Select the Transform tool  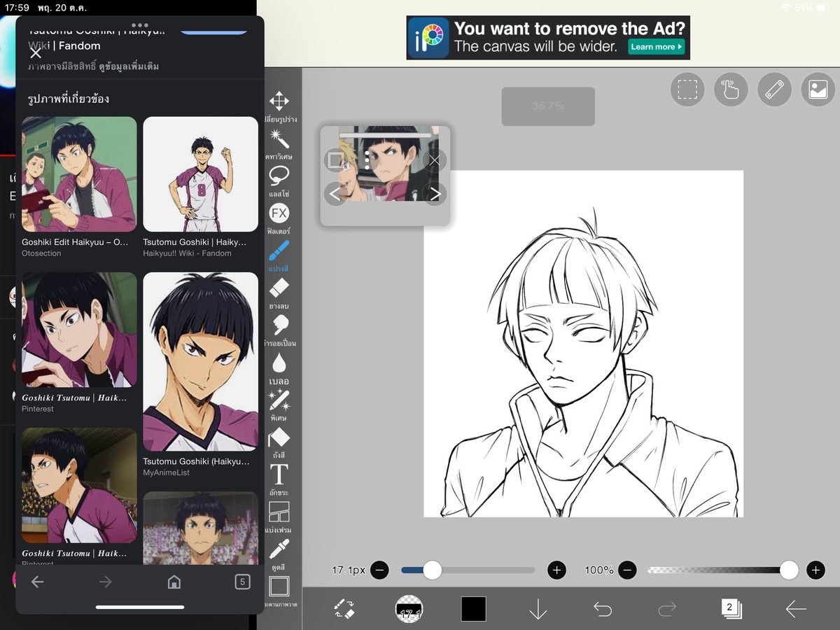click(279, 101)
